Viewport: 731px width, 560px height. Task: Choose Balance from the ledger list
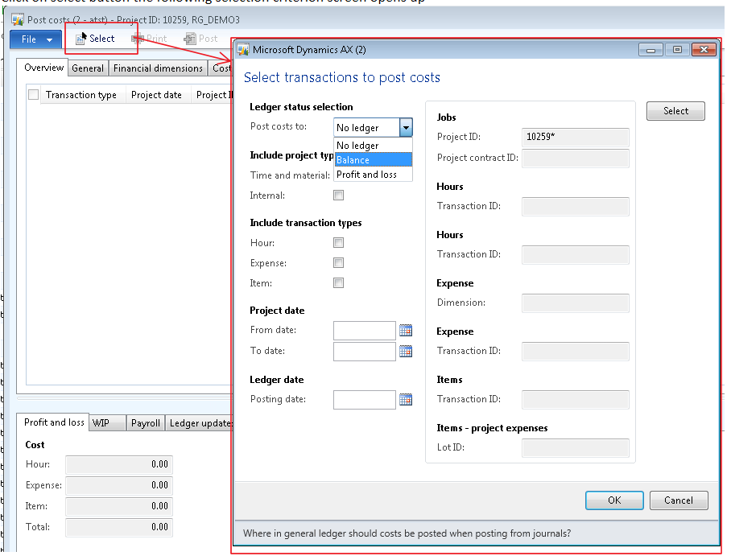(373, 160)
